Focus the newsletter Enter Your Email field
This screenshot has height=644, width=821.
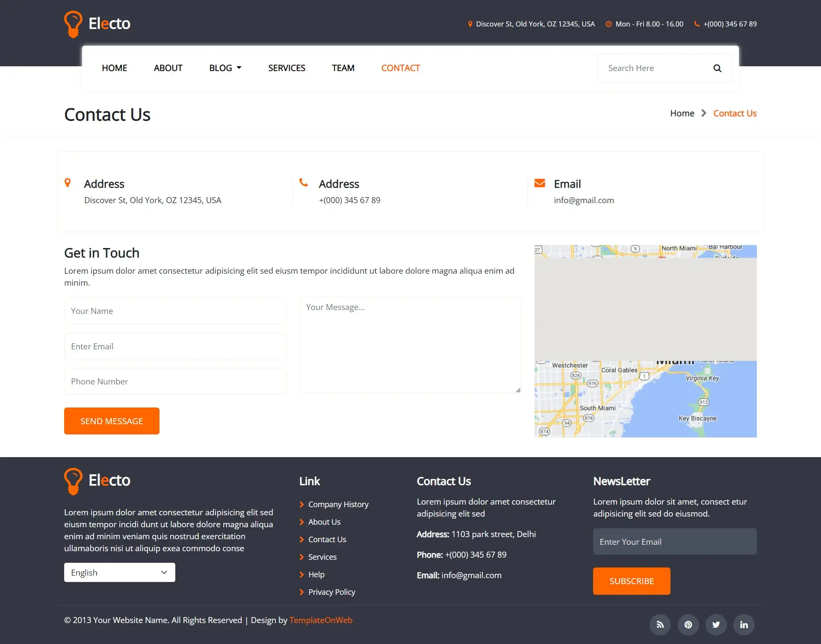click(x=675, y=542)
